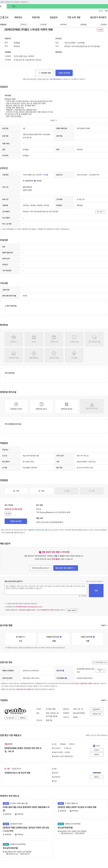This screenshot has width=108, height=868.
Task: Click the 로그인 link
Action: pos(101,11)
